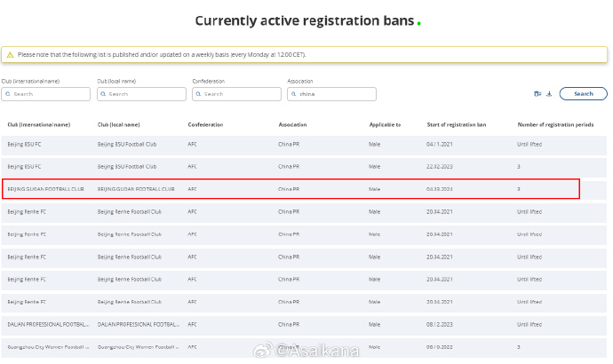Click magnifier icon in Confederation field
This screenshot has width=613, height=364.
(199, 93)
